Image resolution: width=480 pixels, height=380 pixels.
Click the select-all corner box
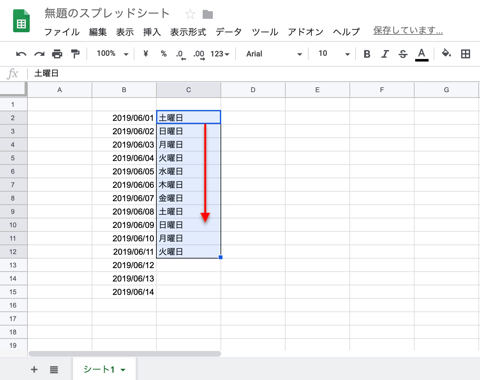pyautogui.click(x=13, y=89)
